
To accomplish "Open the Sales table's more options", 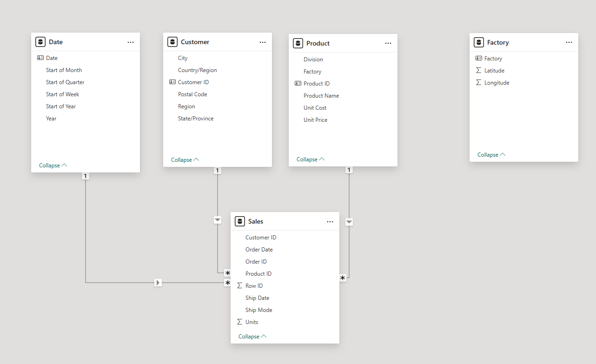I will pyautogui.click(x=330, y=222).
